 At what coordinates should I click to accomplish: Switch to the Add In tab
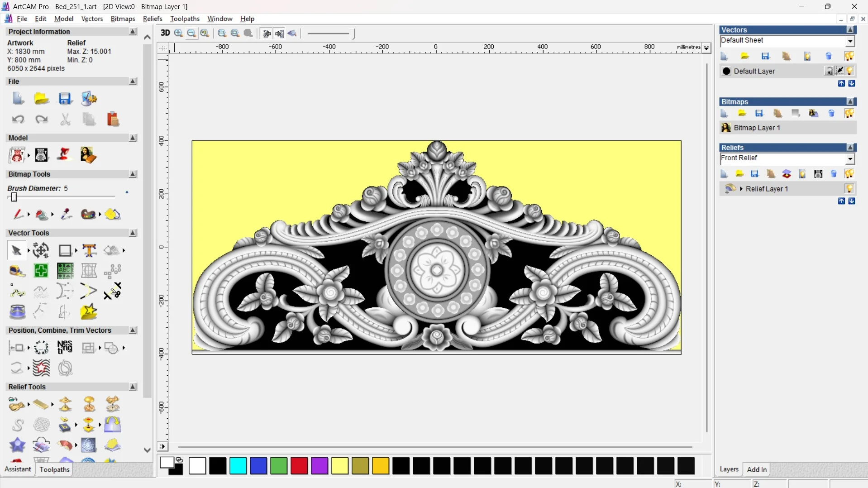(757, 469)
